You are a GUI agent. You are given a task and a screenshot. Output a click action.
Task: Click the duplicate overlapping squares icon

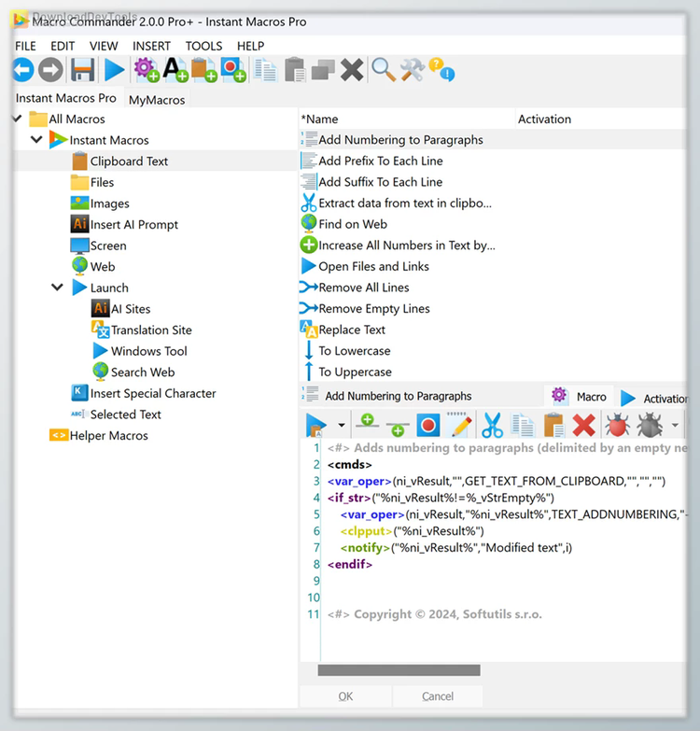click(x=323, y=70)
